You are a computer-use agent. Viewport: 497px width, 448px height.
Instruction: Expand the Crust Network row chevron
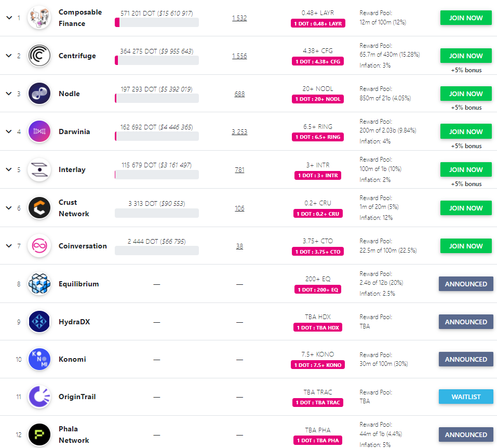8,208
